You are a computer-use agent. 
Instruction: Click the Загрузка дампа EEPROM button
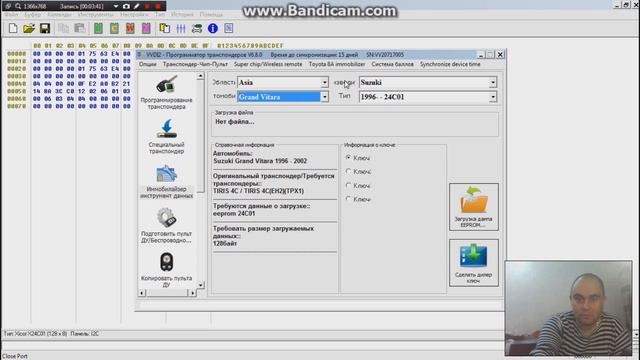coord(473,207)
